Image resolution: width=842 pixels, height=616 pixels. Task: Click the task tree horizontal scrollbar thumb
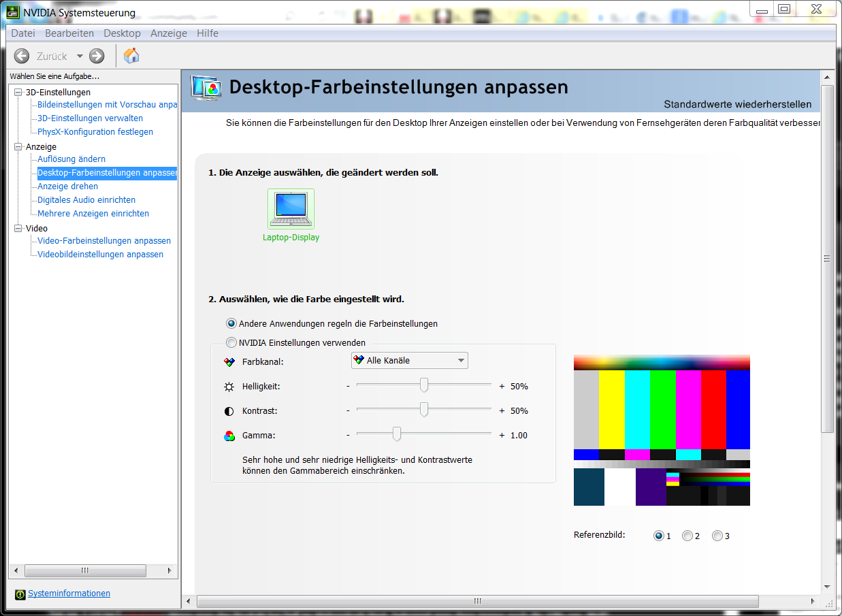point(85,570)
